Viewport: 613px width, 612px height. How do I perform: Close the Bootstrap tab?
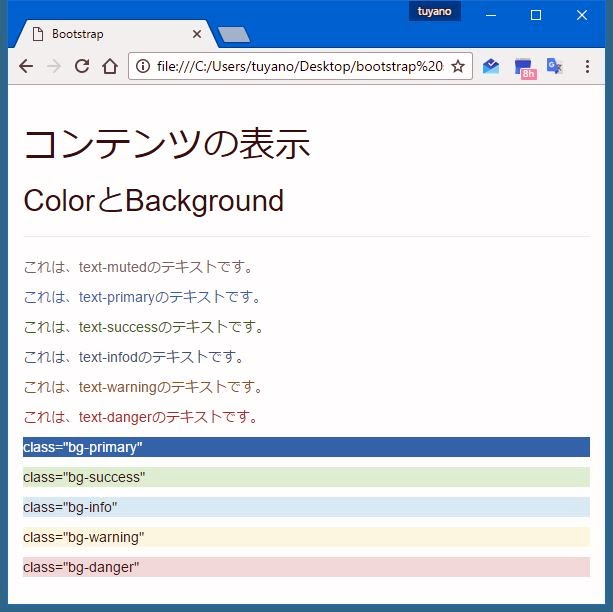click(197, 34)
